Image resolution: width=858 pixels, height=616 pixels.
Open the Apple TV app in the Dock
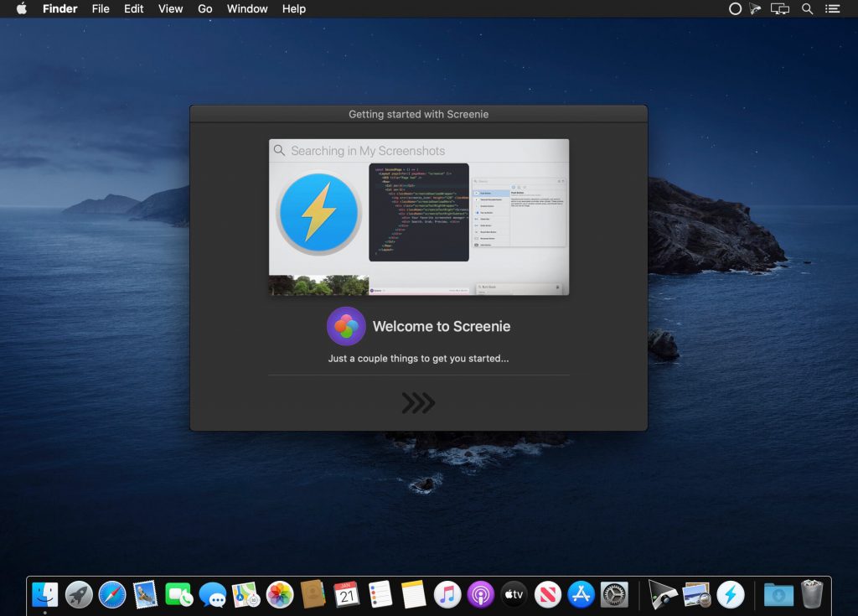click(514, 594)
